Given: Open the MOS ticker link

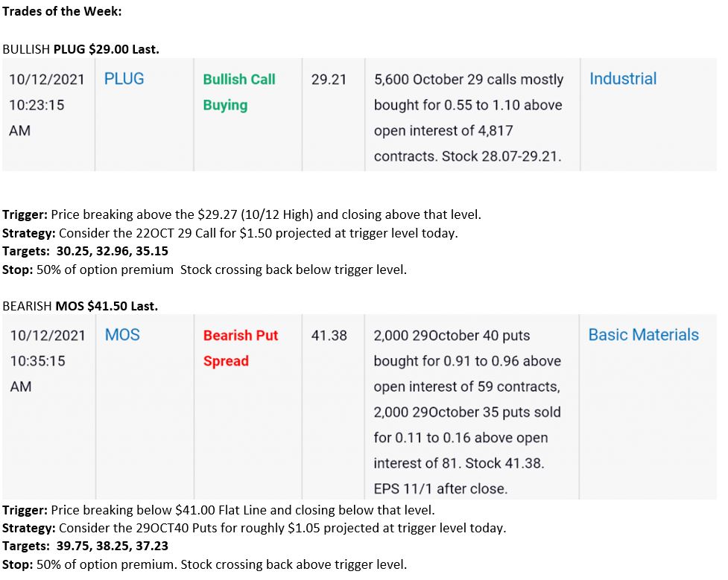Looking at the screenshot, I should [122, 335].
